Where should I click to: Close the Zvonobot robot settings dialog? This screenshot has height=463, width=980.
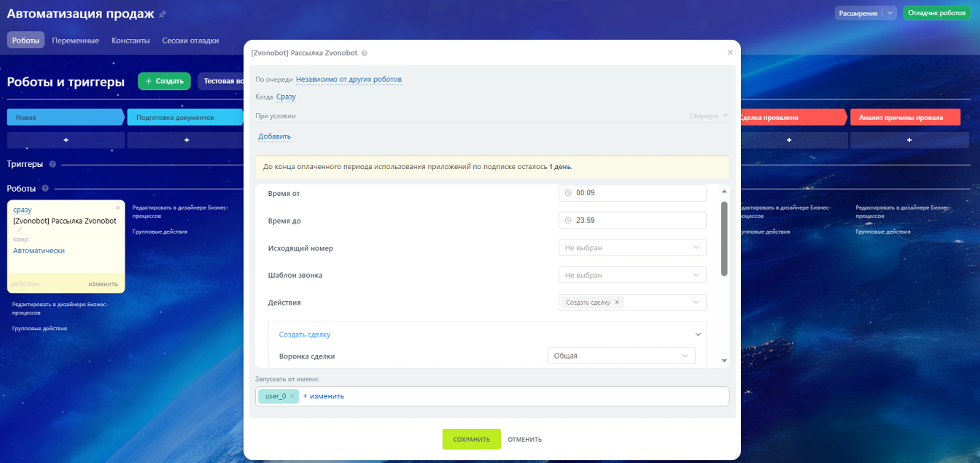[730, 52]
